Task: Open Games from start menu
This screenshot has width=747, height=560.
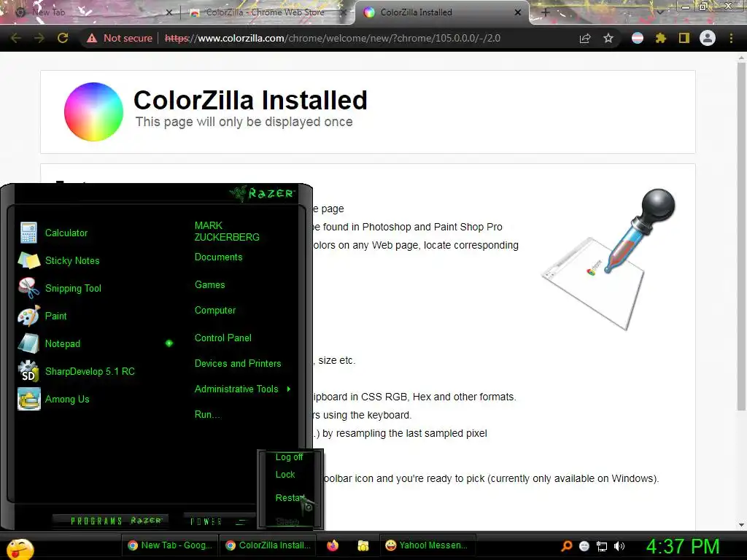Action: [209, 285]
